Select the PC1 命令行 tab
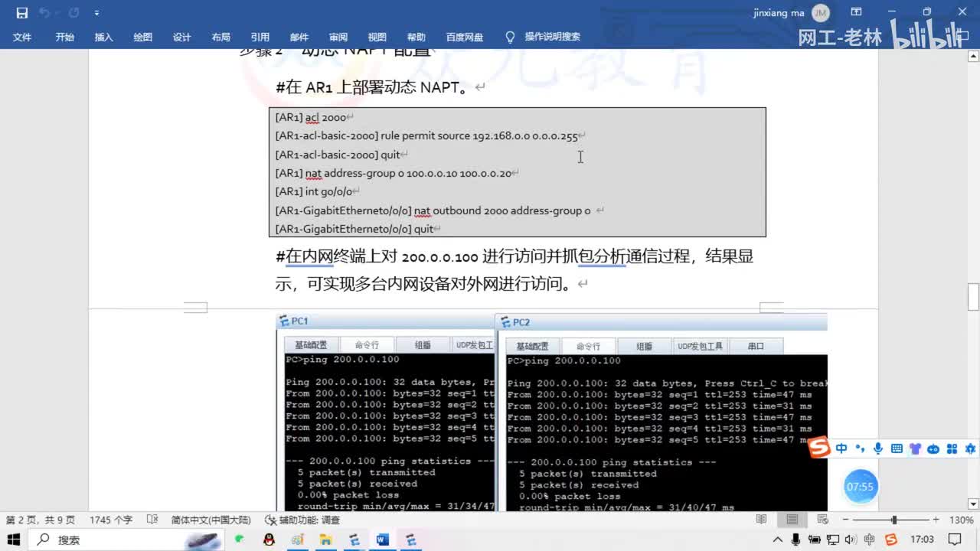Screen dimensions: 980x551 click(366, 345)
